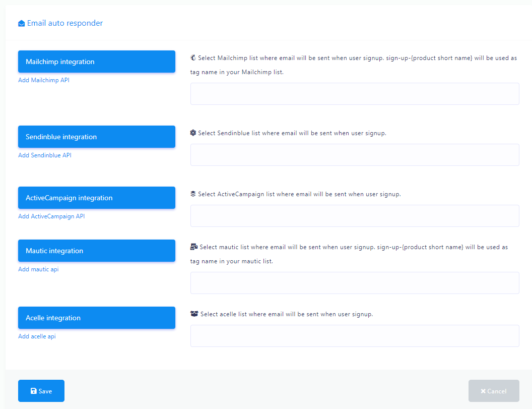Open the acelle list selection field
The image size is (532, 409).
click(355, 336)
